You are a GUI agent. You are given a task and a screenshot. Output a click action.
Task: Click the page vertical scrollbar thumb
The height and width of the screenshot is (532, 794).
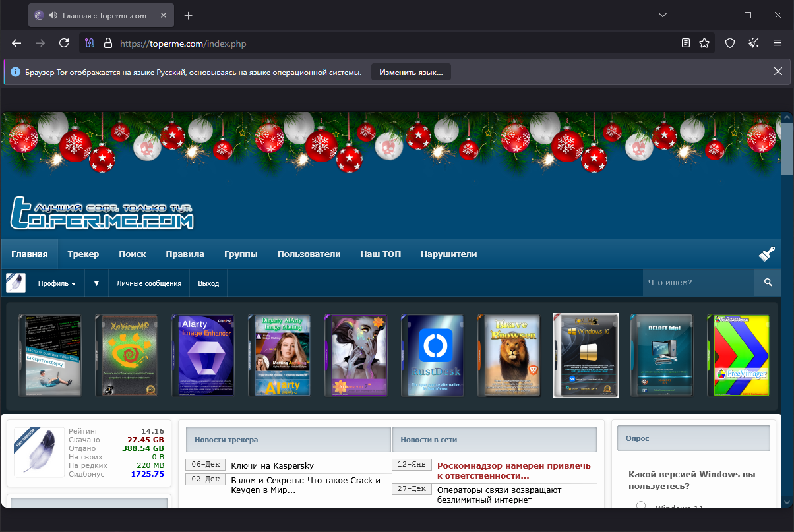787,148
